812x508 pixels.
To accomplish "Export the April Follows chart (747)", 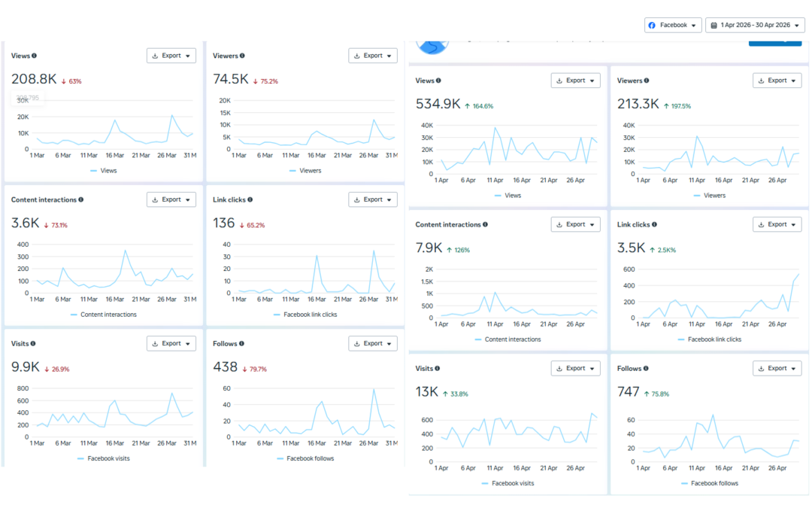I will 777,369.
